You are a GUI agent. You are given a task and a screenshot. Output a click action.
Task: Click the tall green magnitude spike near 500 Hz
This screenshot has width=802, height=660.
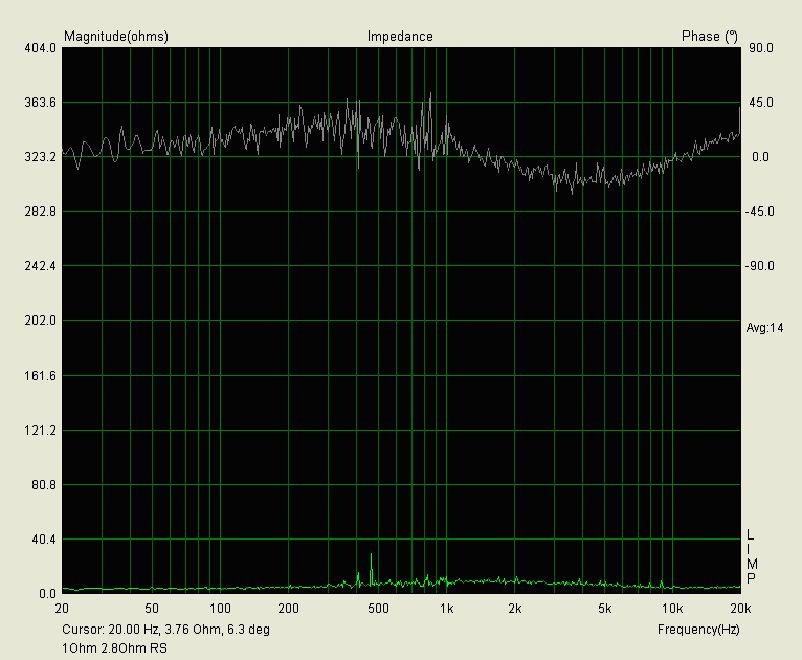click(x=371, y=569)
